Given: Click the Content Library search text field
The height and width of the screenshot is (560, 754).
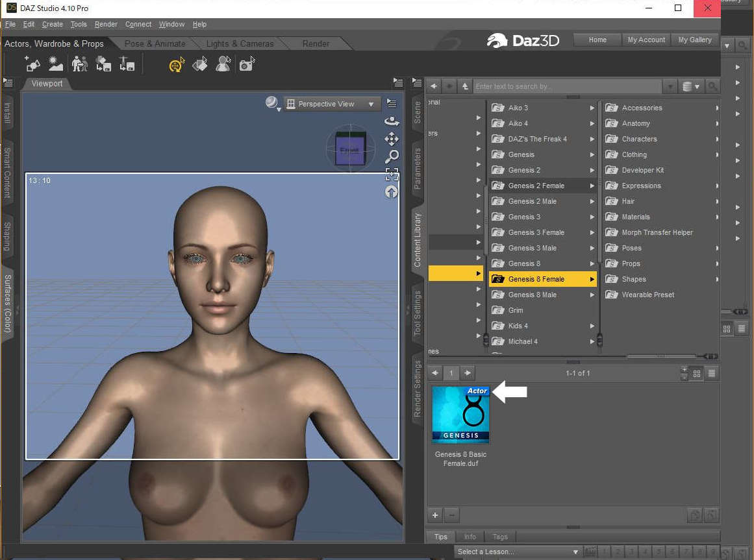Looking at the screenshot, I should click(x=568, y=86).
